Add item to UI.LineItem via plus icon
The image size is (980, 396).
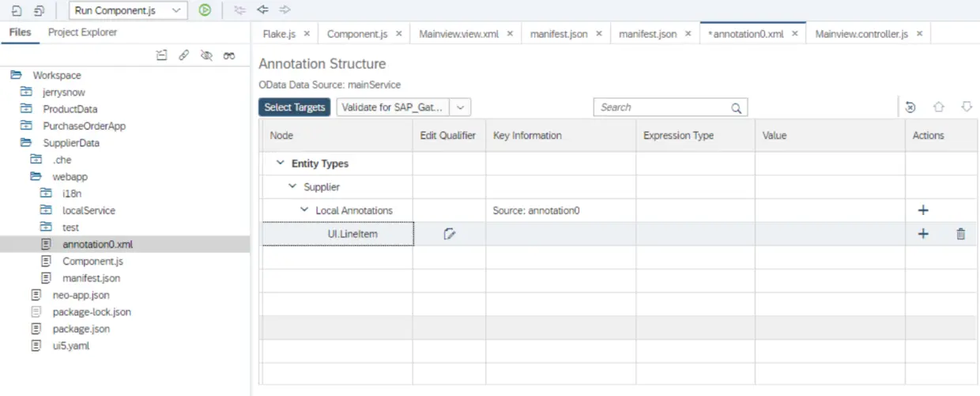tap(922, 234)
